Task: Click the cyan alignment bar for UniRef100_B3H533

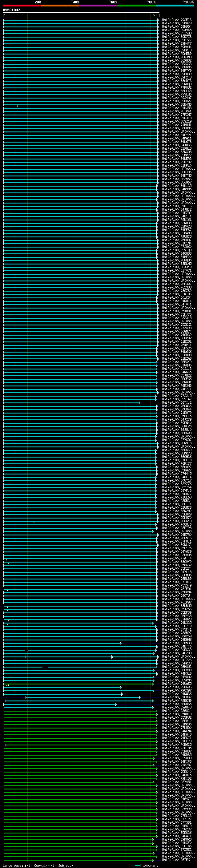Action: click(62, 643)
